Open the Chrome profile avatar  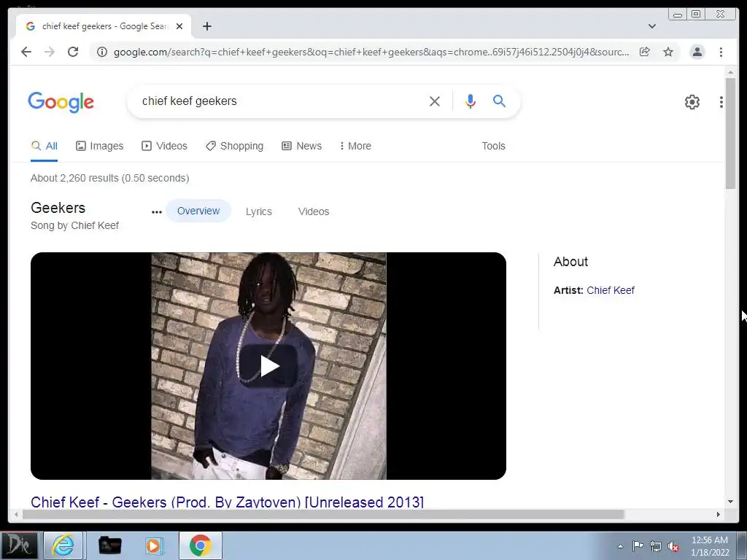(697, 52)
